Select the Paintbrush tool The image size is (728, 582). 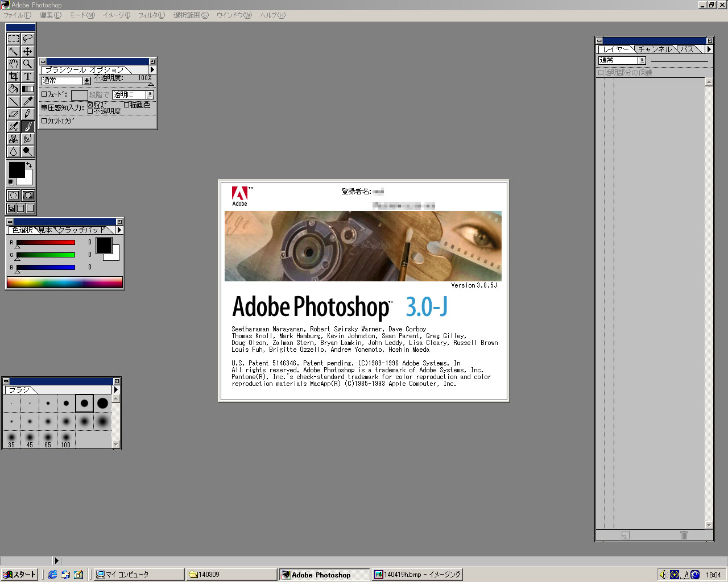27,126
